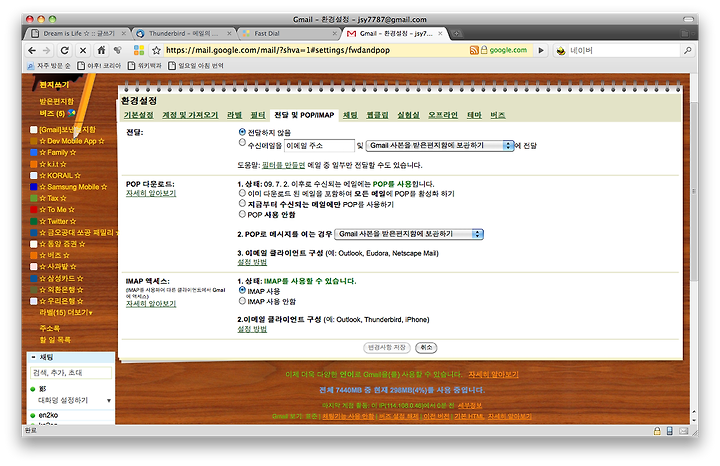The image size is (720, 466).
Task: Switch to the 테마 settings tab
Action: coord(474,115)
